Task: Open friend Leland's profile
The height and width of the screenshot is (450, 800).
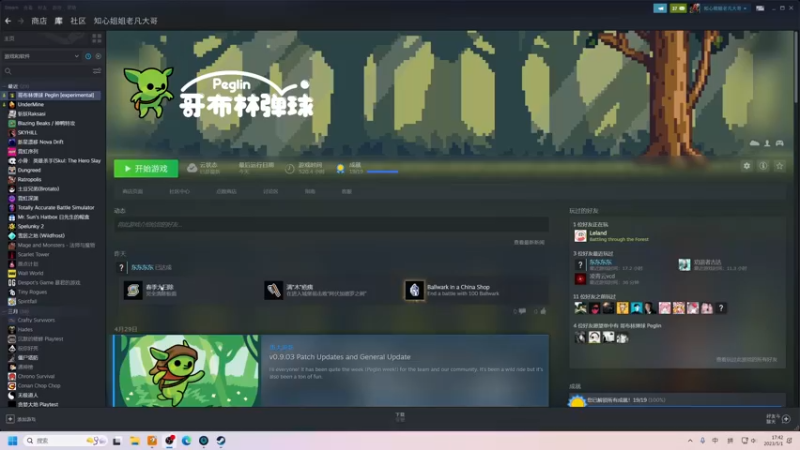Action: pyautogui.click(x=598, y=233)
